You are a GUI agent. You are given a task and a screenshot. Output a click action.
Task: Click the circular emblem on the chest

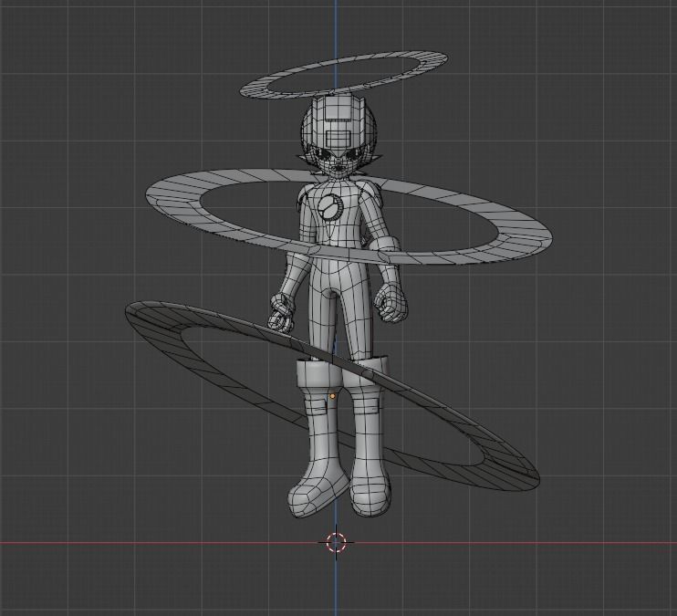330,206
